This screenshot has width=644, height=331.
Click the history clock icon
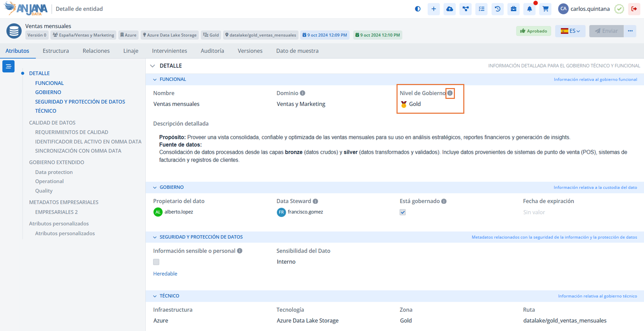click(x=497, y=9)
